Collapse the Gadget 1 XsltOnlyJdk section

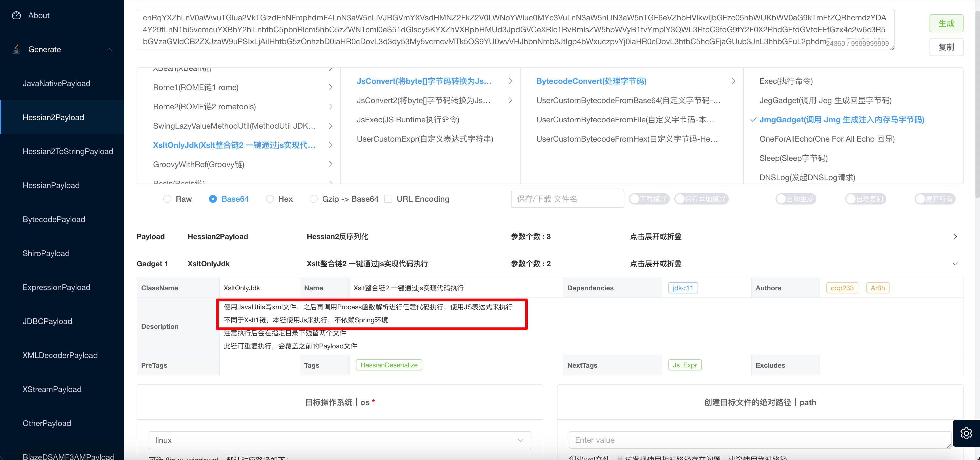click(x=955, y=264)
